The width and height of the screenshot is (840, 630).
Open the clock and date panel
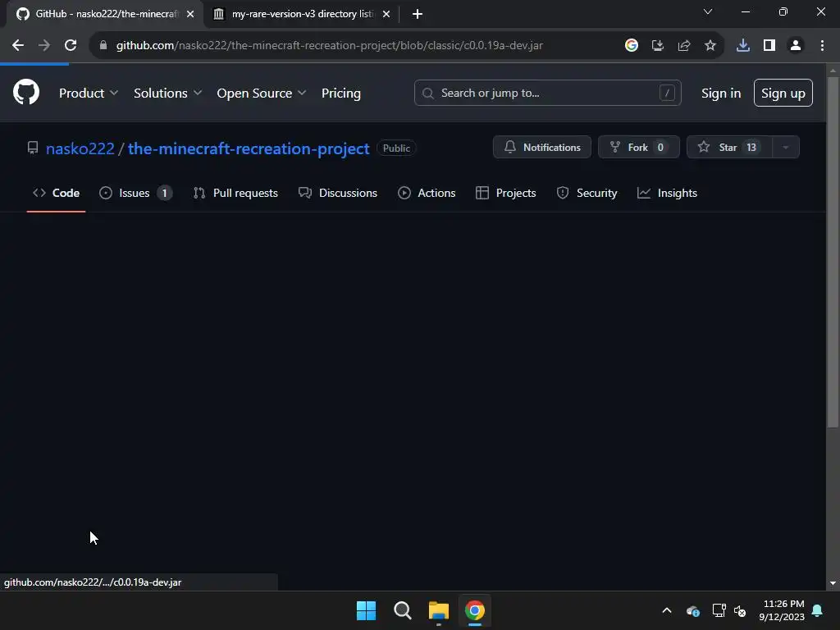pos(782,610)
